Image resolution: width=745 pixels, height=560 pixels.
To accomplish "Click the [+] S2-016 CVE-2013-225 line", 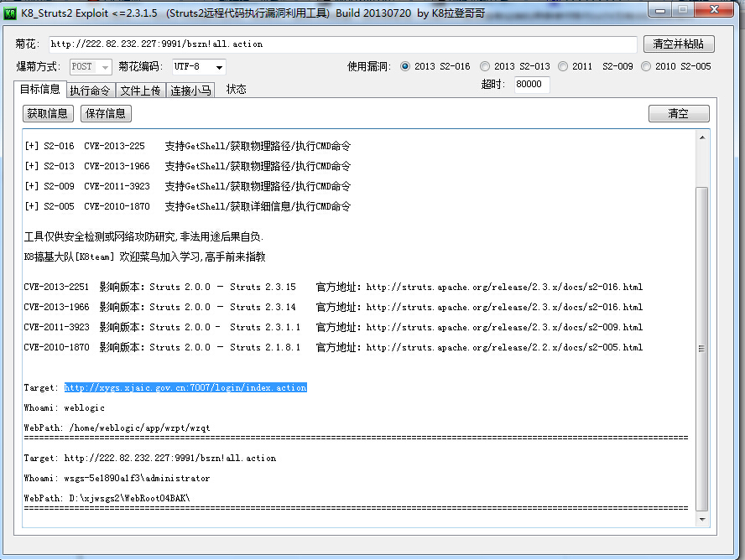I will pyautogui.click(x=188, y=146).
